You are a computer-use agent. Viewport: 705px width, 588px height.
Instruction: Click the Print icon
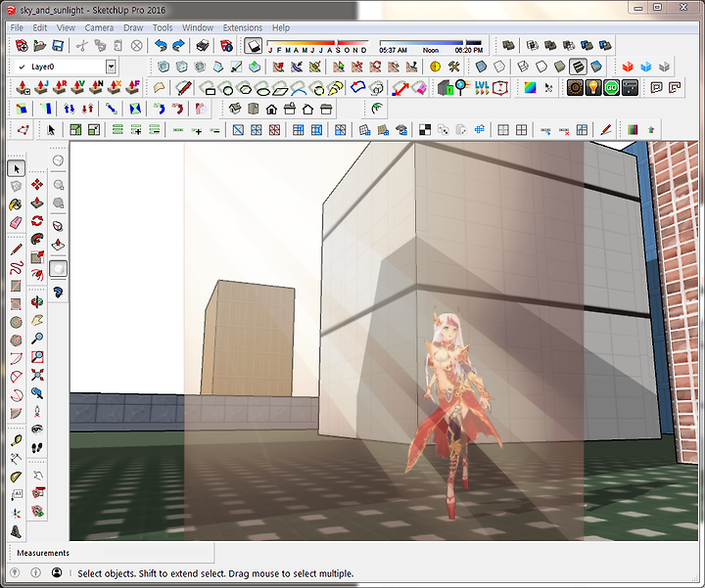point(203,45)
